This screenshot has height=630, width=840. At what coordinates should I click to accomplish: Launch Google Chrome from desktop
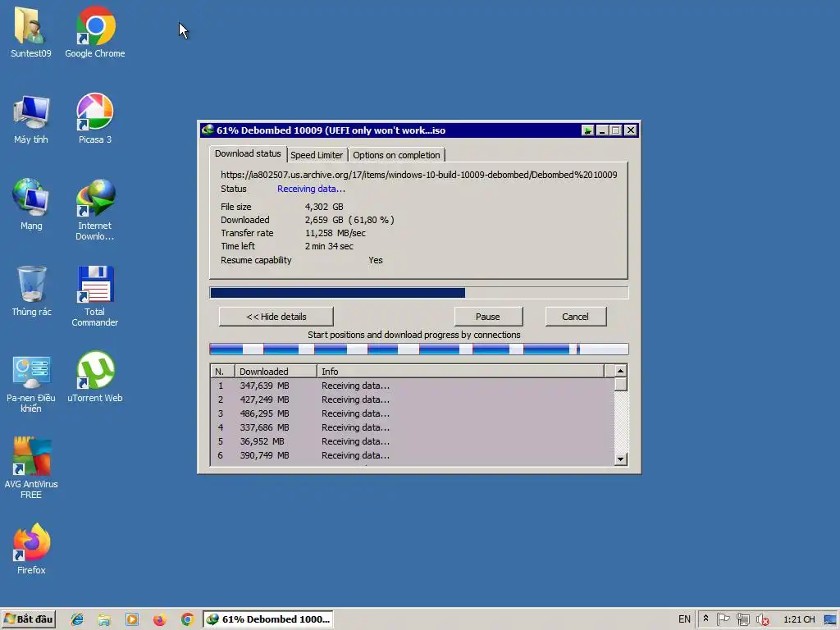point(95,32)
